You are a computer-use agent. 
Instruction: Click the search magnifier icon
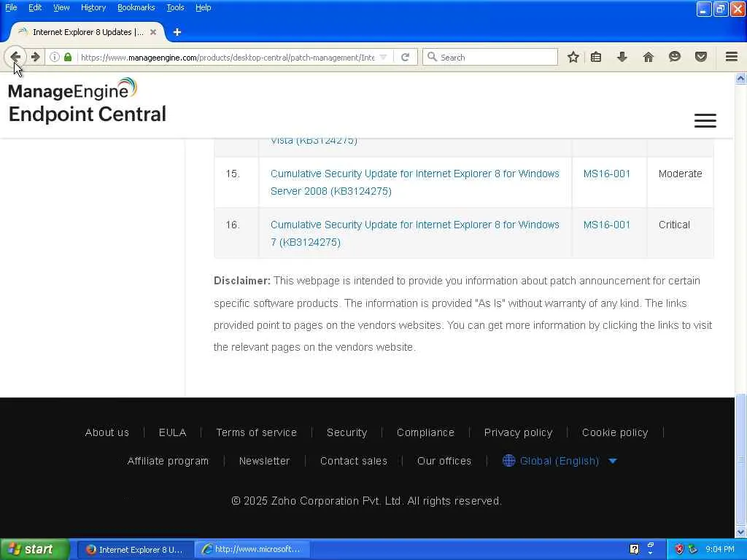click(x=432, y=57)
